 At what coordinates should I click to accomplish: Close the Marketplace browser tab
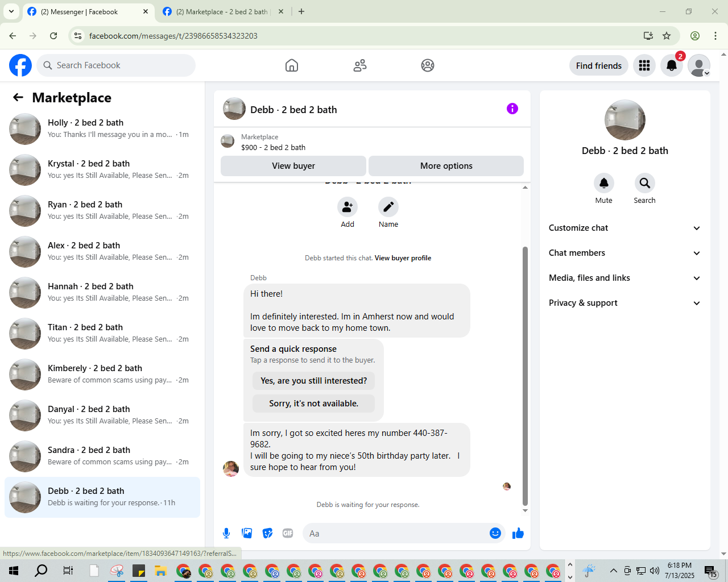281,11
